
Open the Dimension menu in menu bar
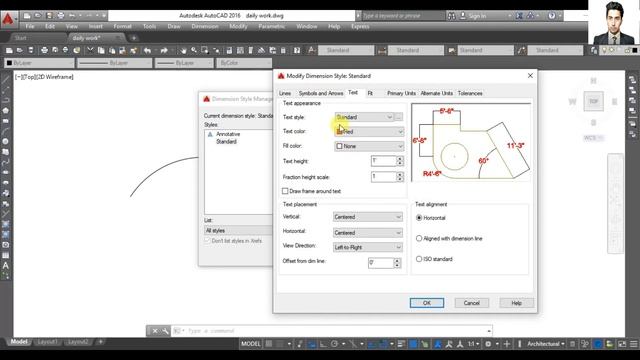tap(205, 26)
